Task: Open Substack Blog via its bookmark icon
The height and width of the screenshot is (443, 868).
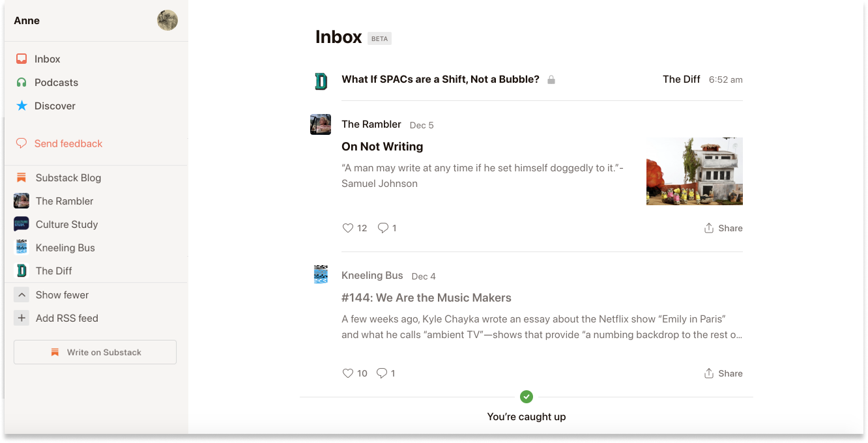Action: coord(22,177)
